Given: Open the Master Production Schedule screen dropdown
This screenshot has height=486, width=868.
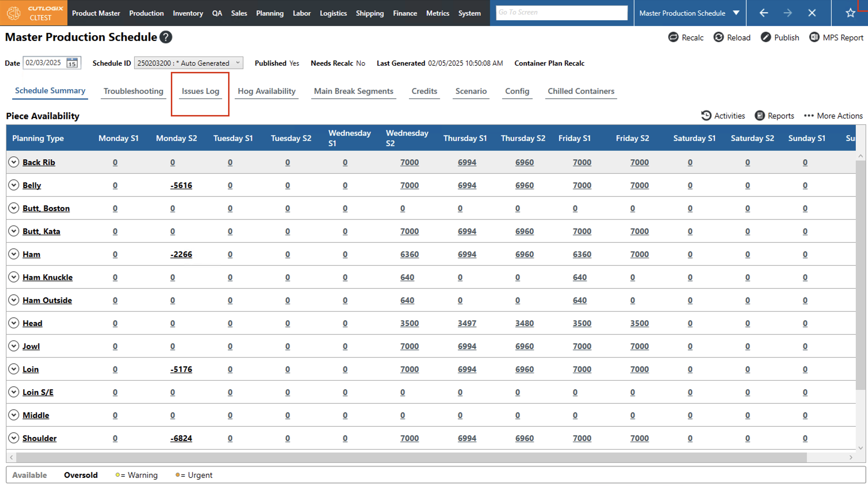Looking at the screenshot, I should pyautogui.click(x=736, y=13).
